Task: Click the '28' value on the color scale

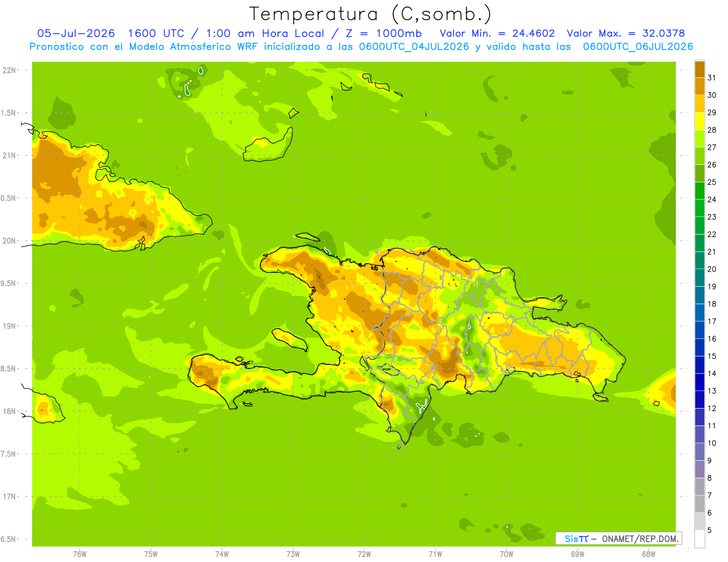Action: (x=711, y=130)
